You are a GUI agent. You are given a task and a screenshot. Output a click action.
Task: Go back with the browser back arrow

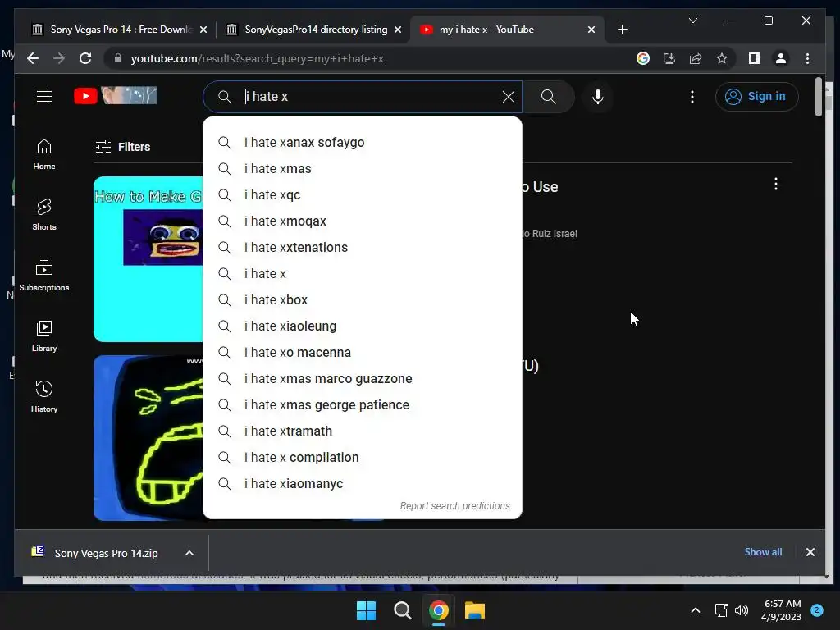point(33,58)
